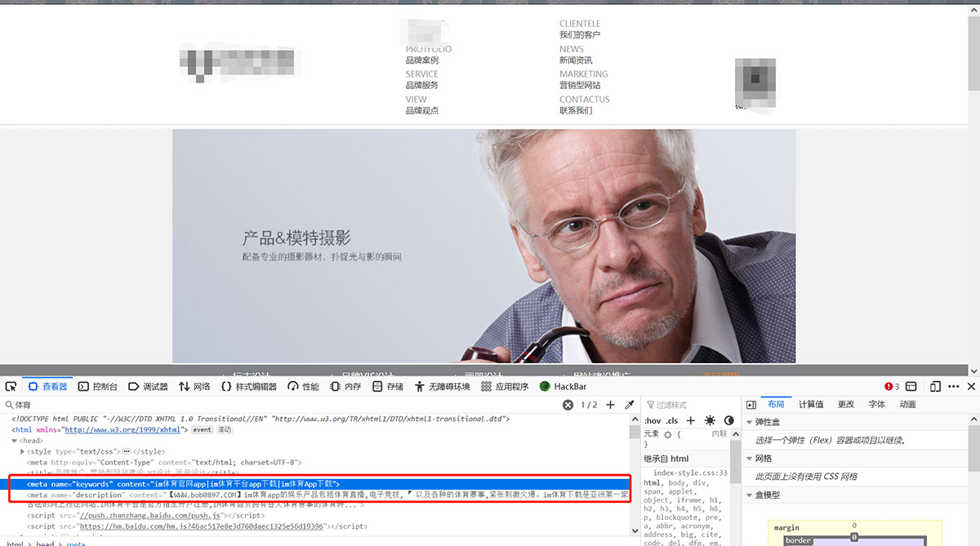Select the 字体 fonts tab
This screenshot has height=546, width=980.
point(877,405)
